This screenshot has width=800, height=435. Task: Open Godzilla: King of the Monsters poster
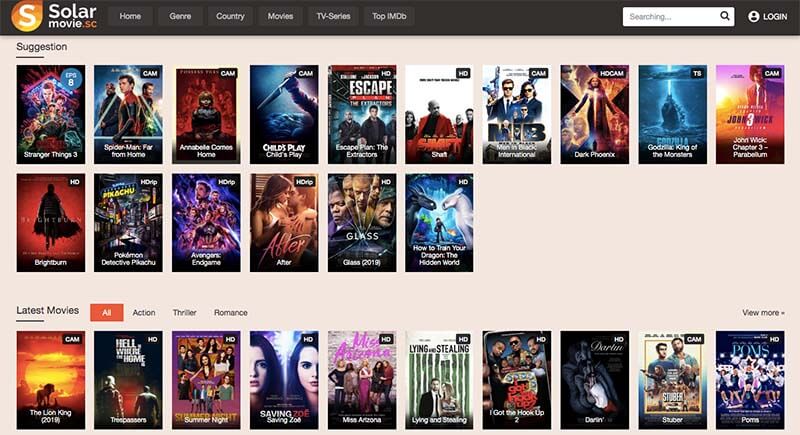(x=672, y=114)
